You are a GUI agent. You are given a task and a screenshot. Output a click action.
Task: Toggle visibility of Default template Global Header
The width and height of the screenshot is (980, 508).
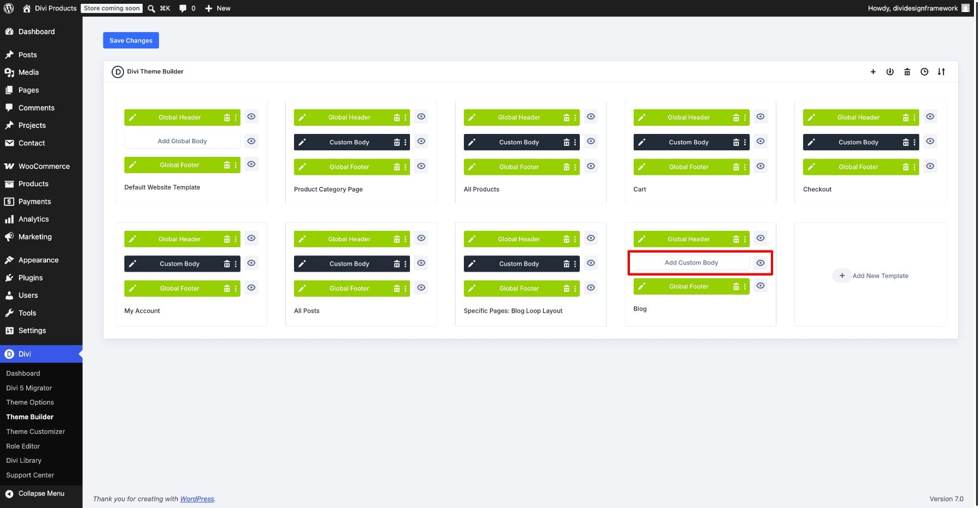click(x=251, y=117)
